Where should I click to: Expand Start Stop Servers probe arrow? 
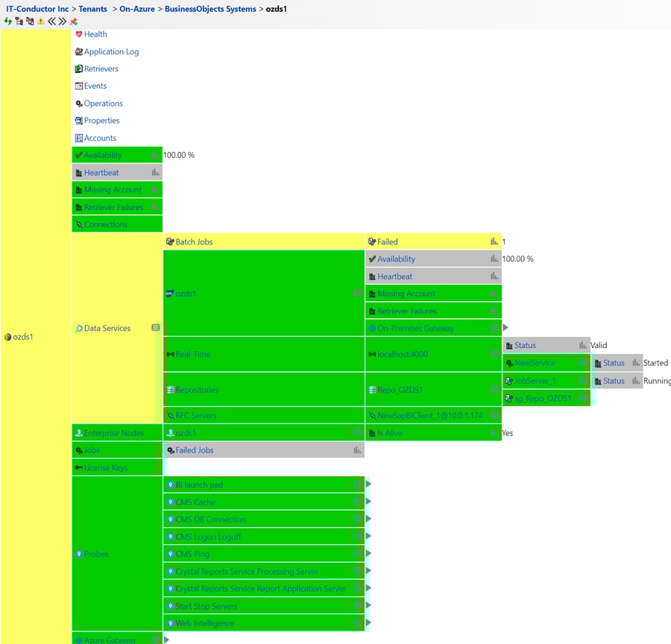tap(368, 605)
